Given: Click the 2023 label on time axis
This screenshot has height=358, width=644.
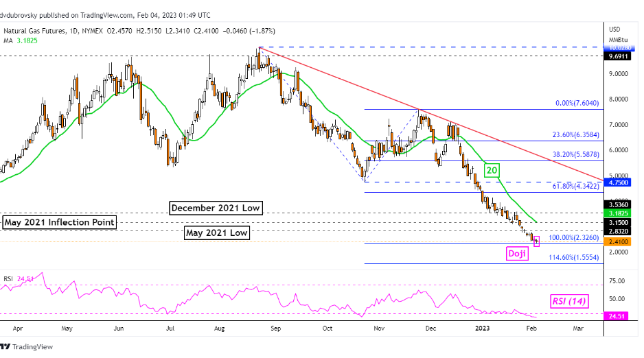Looking at the screenshot, I should click(x=482, y=328).
